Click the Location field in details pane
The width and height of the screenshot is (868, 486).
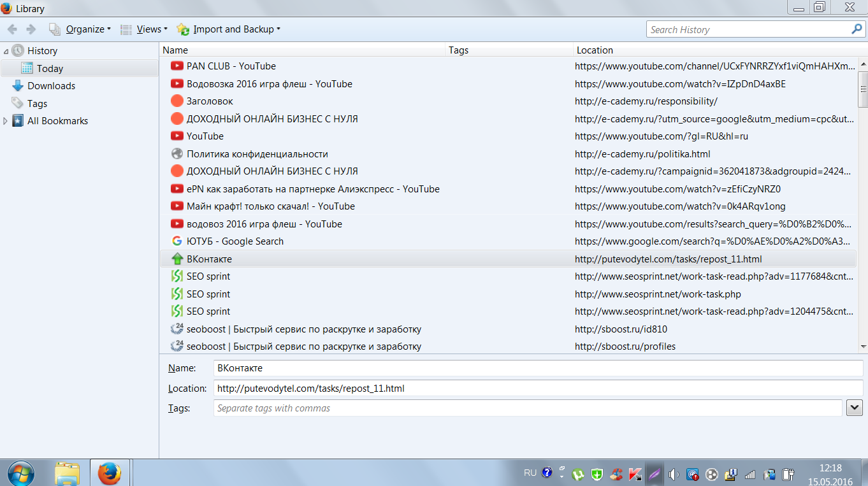coord(538,389)
